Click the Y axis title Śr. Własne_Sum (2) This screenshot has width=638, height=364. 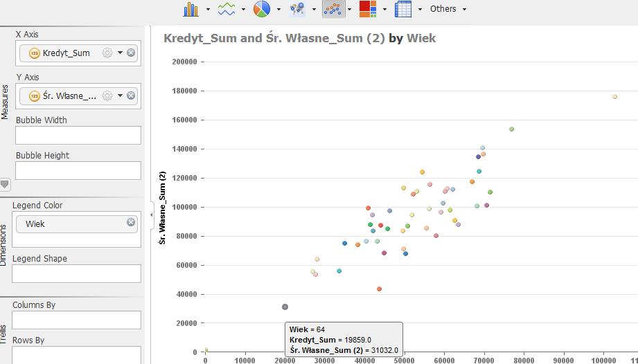[x=162, y=208]
